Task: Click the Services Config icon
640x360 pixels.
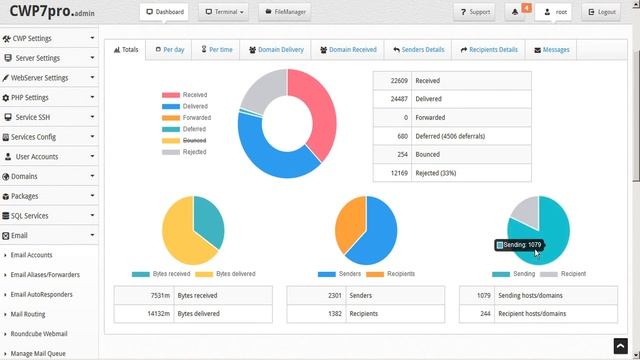Action: [x=6, y=137]
